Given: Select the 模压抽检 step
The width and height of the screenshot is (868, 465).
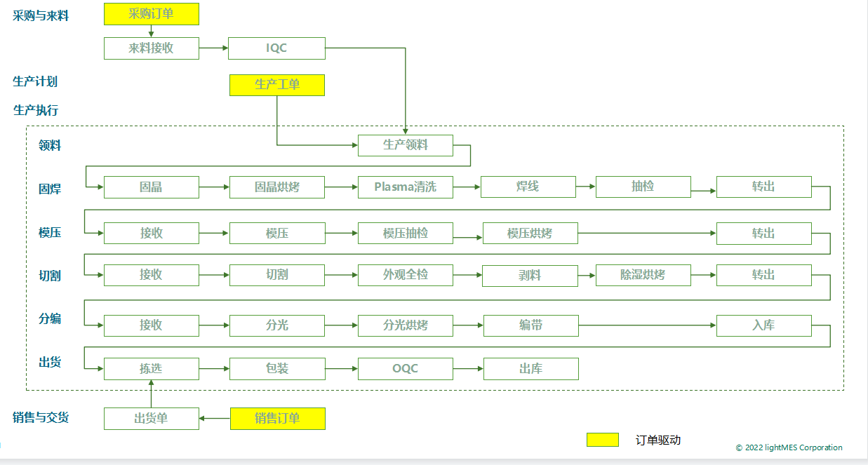Looking at the screenshot, I should coord(405,233).
